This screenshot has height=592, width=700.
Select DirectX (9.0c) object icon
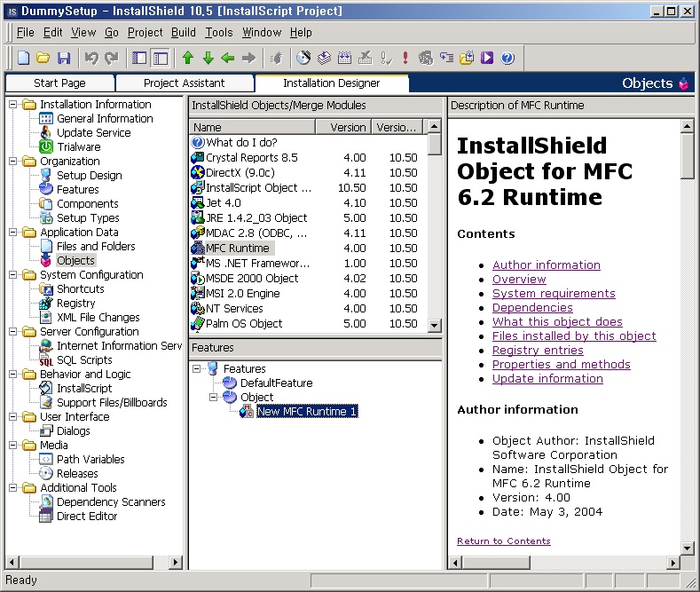click(197, 172)
